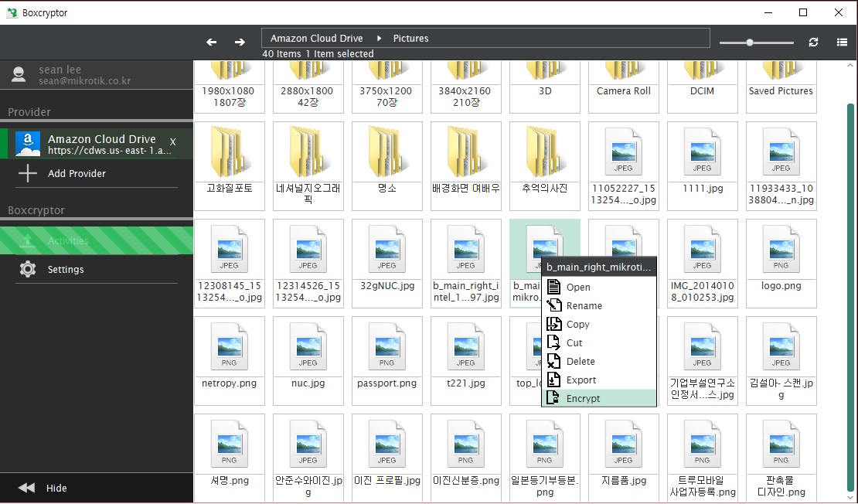
Task: Hide the sidebar with Hide button
Action: pyautogui.click(x=97, y=488)
